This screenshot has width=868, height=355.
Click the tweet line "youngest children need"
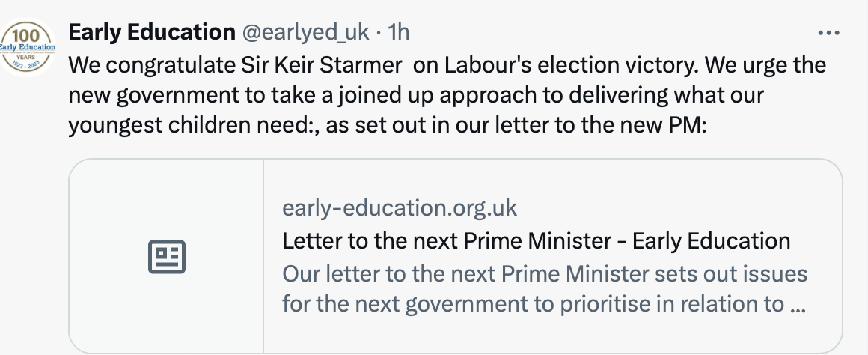pyautogui.click(x=388, y=125)
